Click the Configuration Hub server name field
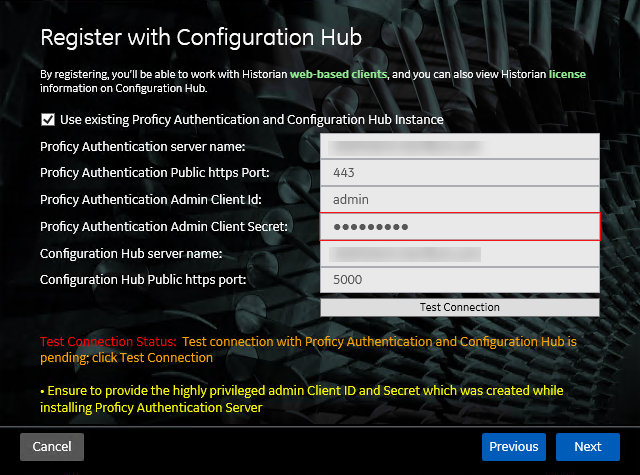This screenshot has width=640, height=475. 460,253
